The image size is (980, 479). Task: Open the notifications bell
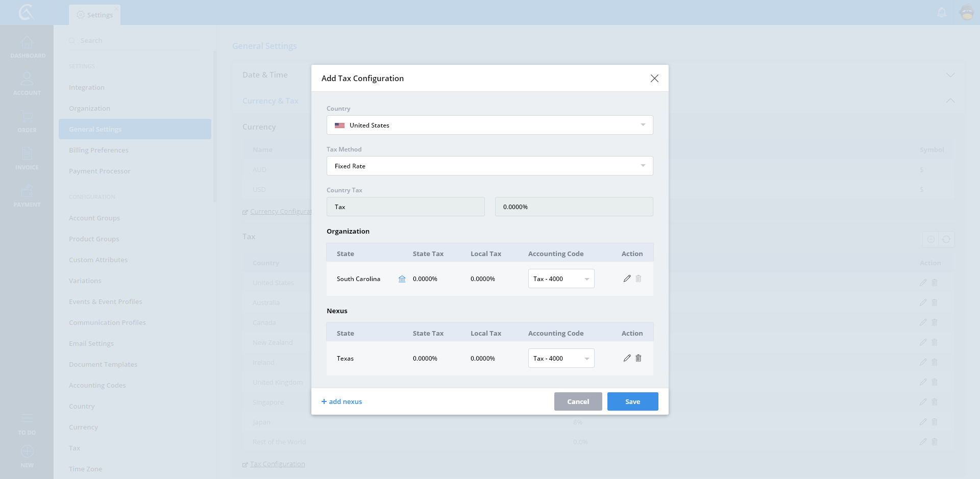(x=942, y=12)
